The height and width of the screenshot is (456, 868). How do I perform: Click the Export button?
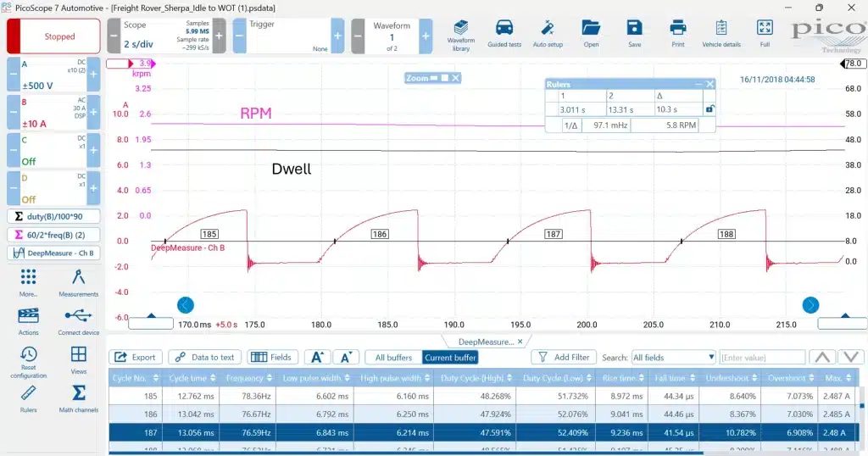(136, 358)
